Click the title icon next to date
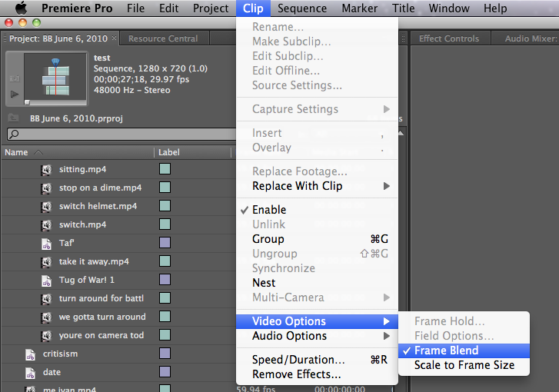This screenshot has height=392, width=559. pyautogui.click(x=30, y=373)
